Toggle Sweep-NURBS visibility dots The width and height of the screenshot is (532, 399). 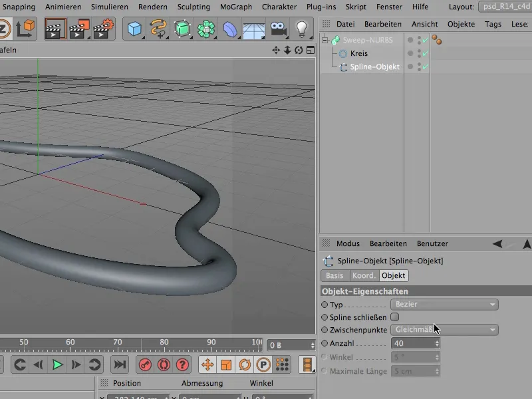(x=420, y=40)
